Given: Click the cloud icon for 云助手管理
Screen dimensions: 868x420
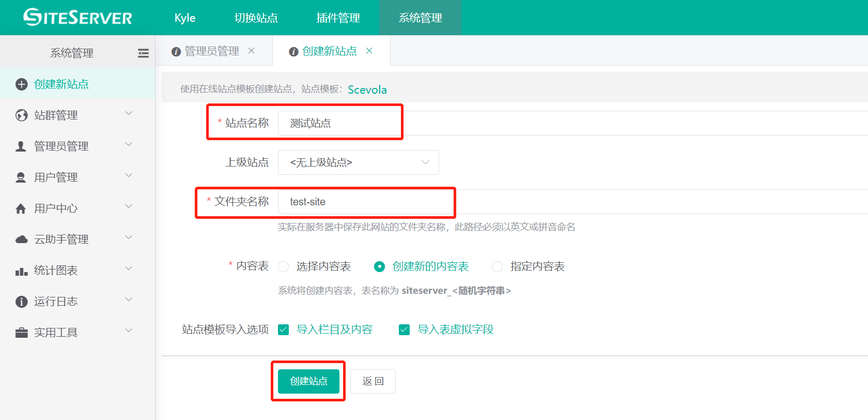Looking at the screenshot, I should 21,239.
